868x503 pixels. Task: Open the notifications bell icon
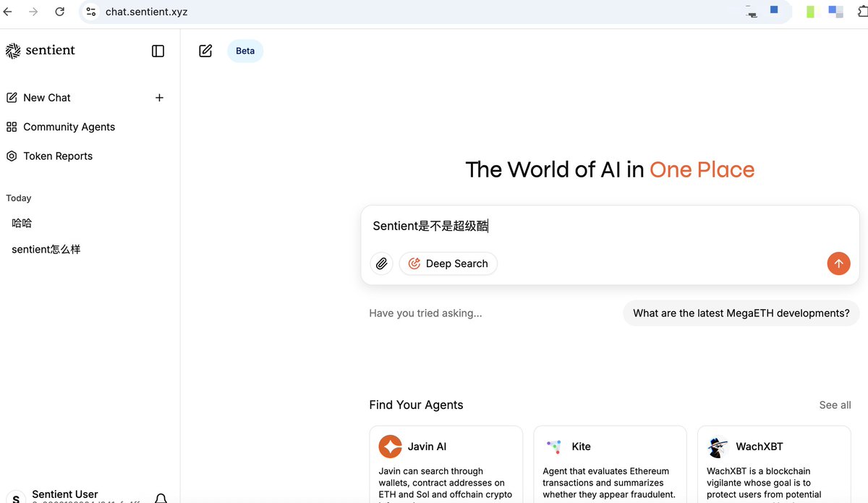click(x=161, y=498)
